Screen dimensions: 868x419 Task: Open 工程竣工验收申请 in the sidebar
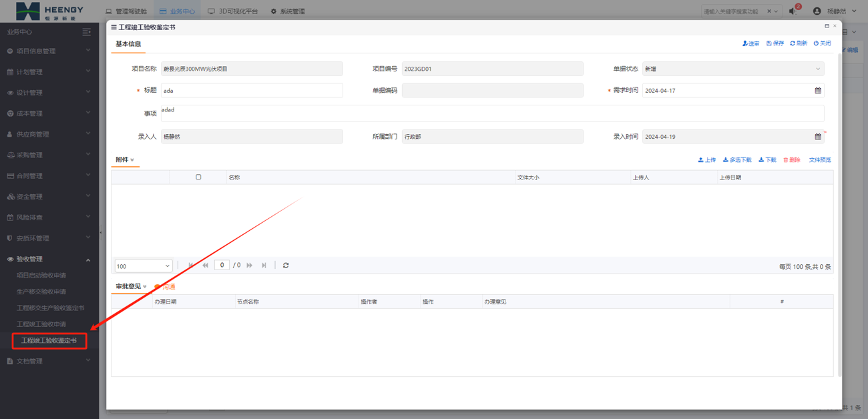tap(41, 324)
